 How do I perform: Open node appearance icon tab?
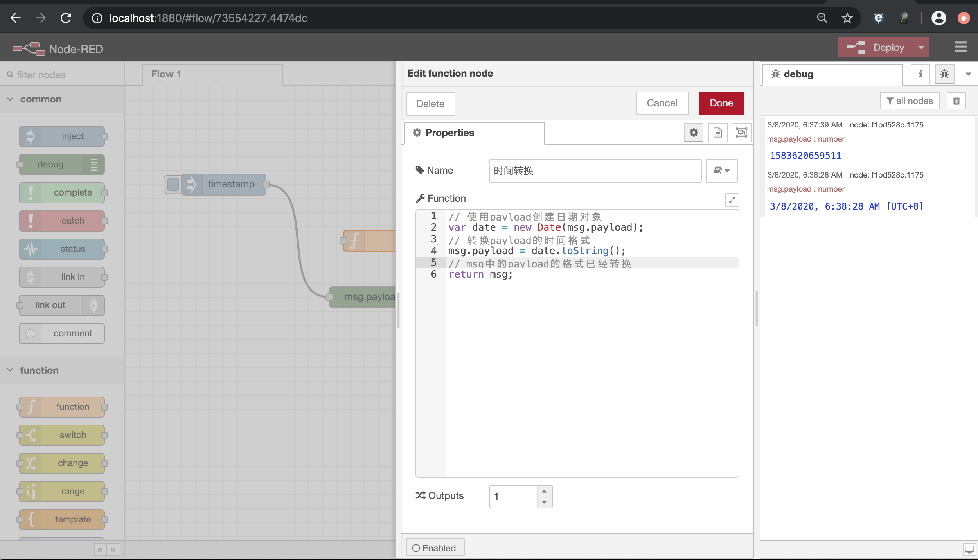pyautogui.click(x=741, y=133)
